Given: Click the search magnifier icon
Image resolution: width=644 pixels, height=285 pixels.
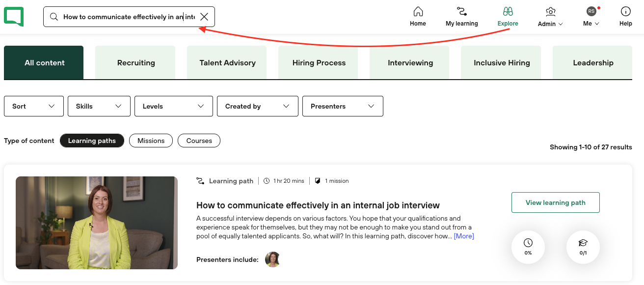Looking at the screenshot, I should pos(54,17).
